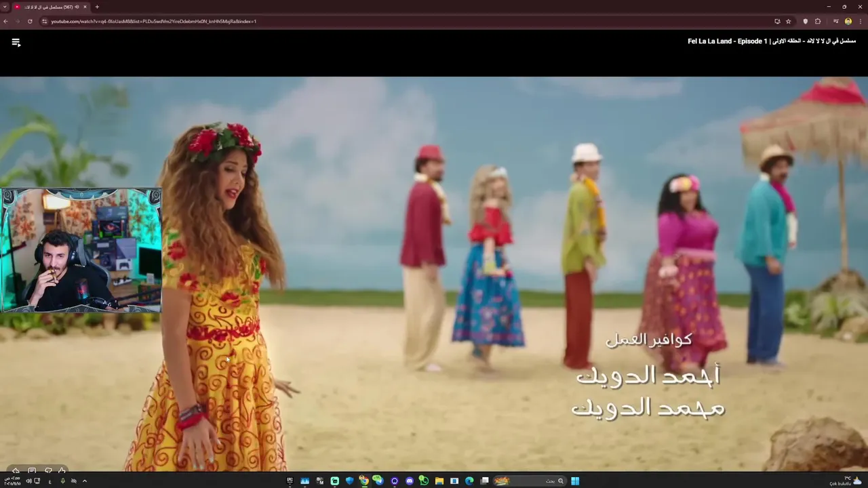Show hidden tray icons chevron
868x488 pixels.
tap(85, 481)
